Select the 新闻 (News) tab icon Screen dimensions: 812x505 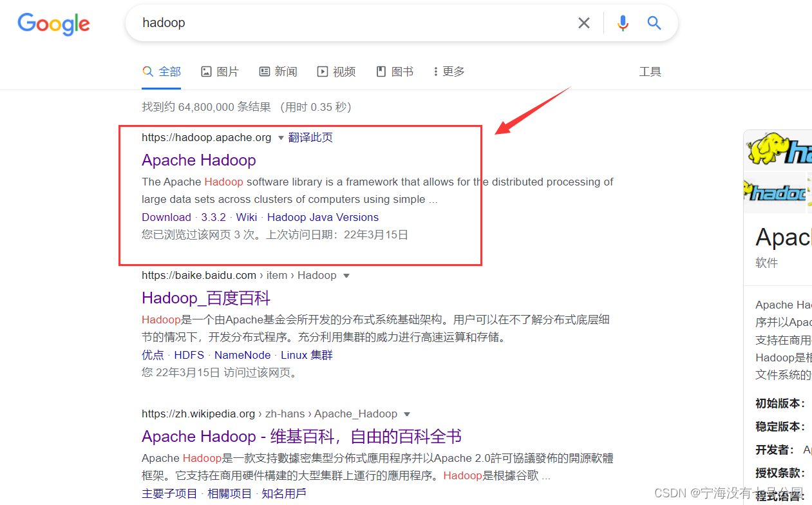pos(264,71)
